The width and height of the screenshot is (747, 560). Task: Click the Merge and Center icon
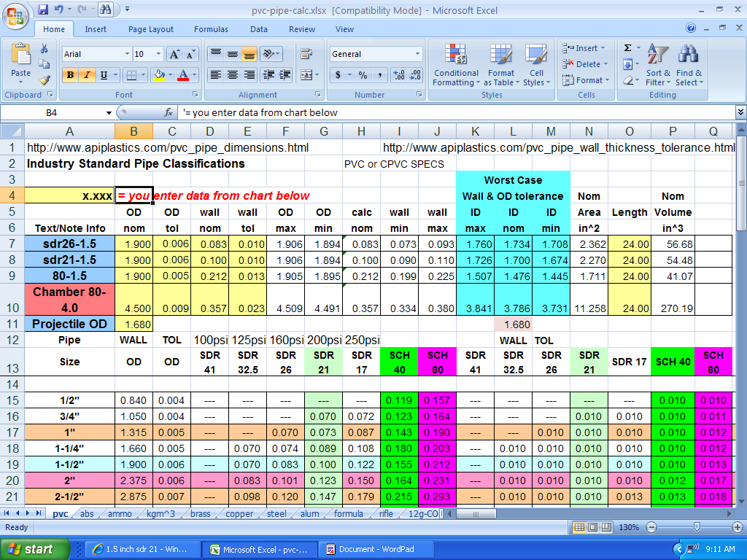click(306, 75)
